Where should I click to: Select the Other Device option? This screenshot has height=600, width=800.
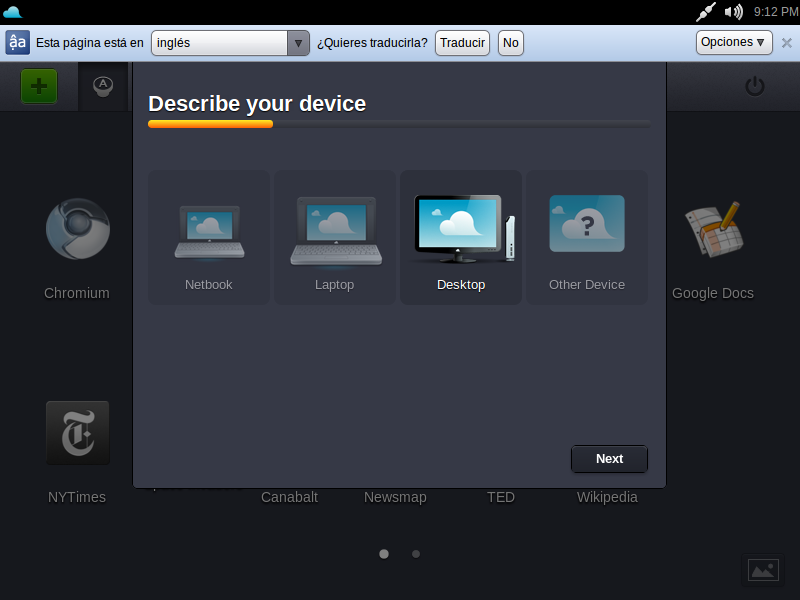coord(587,237)
